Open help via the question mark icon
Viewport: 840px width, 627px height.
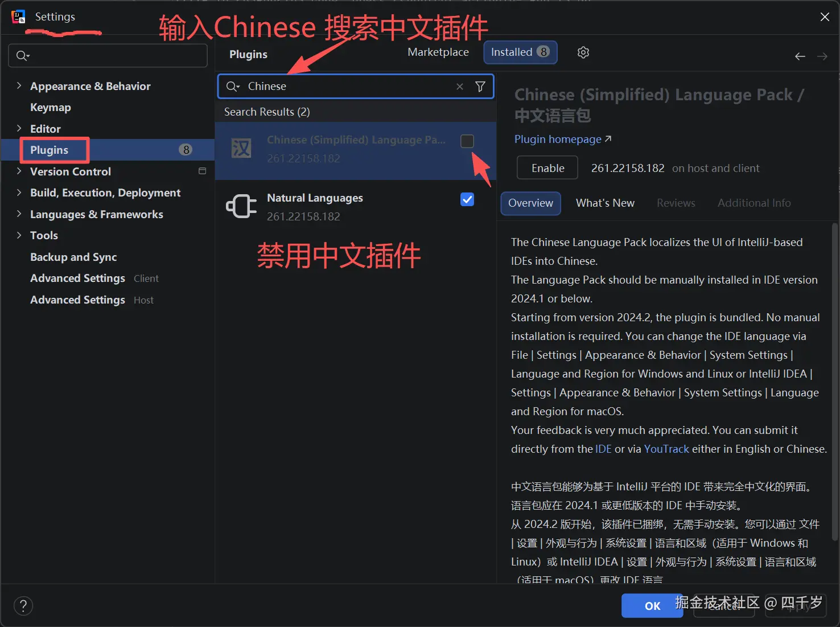pyautogui.click(x=23, y=605)
